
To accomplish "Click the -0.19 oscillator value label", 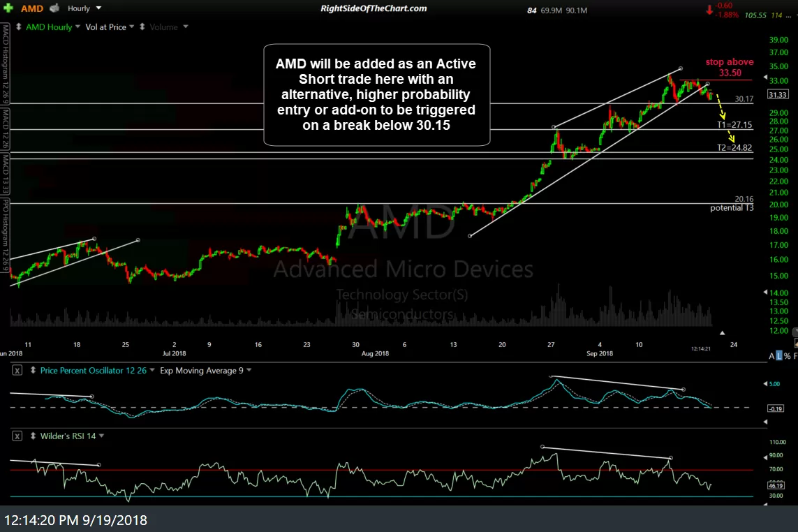I will (776, 409).
